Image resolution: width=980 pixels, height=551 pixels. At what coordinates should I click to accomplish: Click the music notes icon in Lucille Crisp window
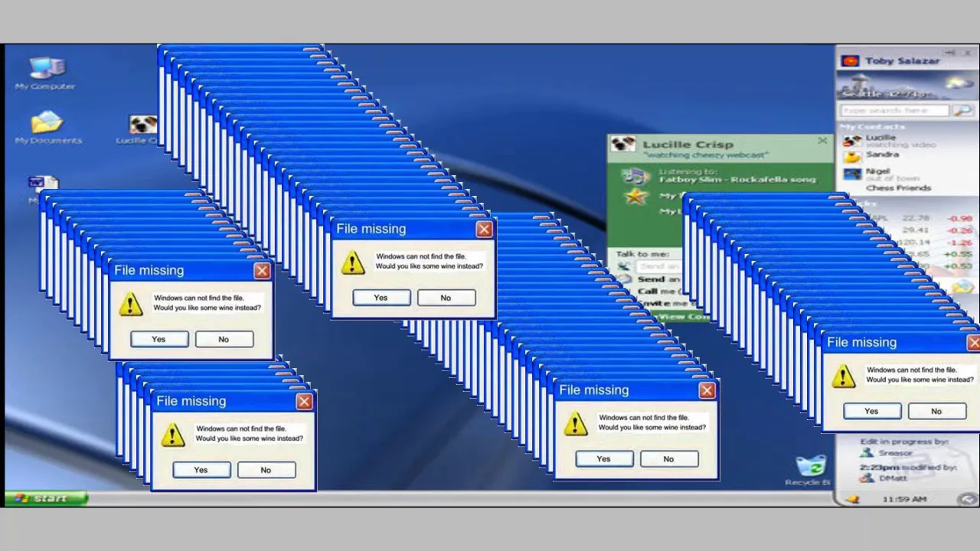click(635, 175)
